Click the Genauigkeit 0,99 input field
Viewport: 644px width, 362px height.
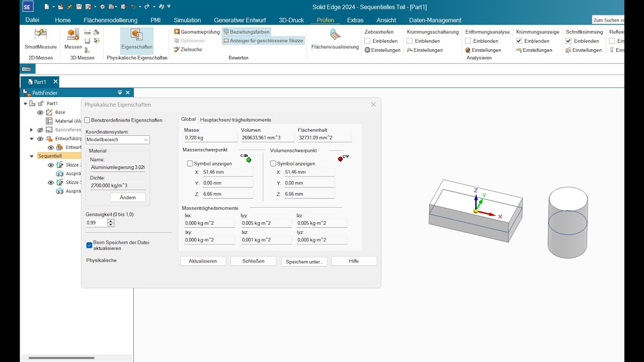(96, 223)
